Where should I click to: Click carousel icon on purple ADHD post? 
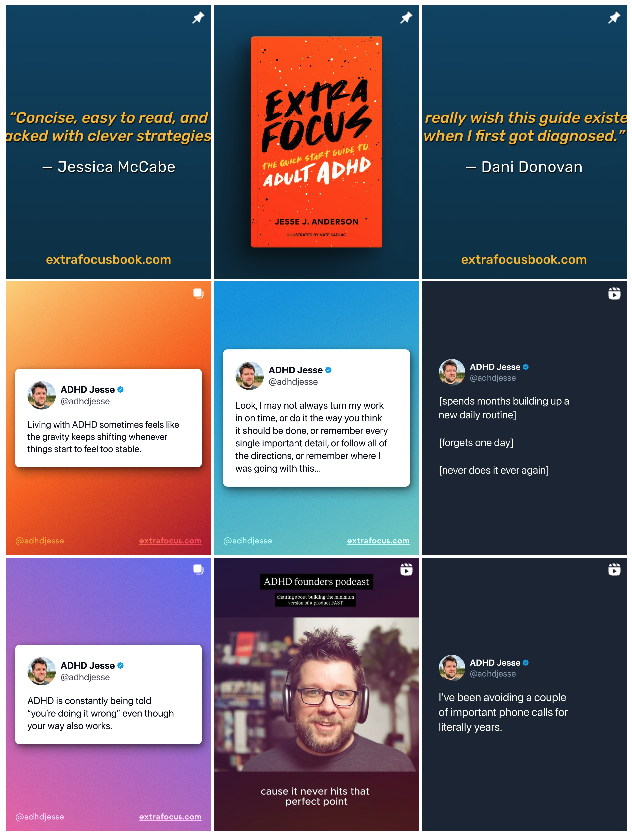tap(198, 570)
